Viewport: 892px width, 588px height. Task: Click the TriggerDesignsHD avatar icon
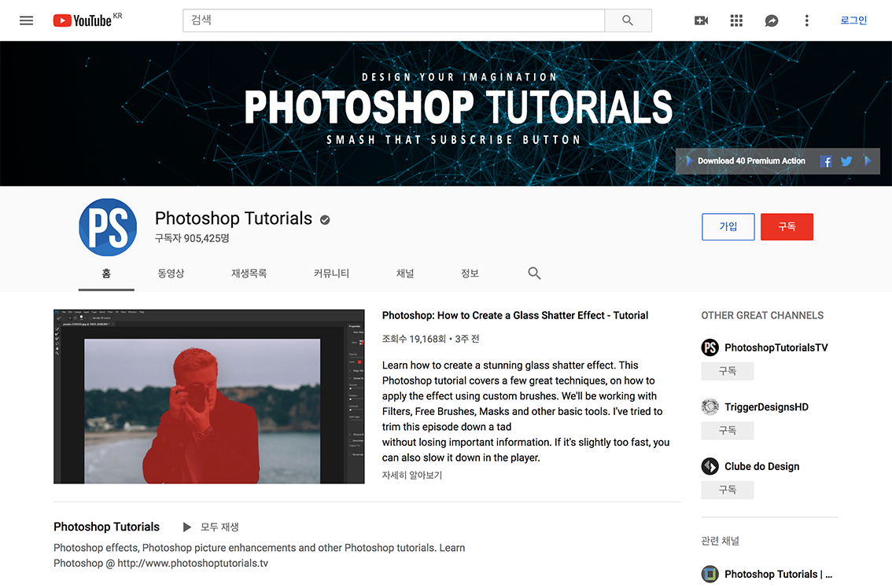pos(710,407)
